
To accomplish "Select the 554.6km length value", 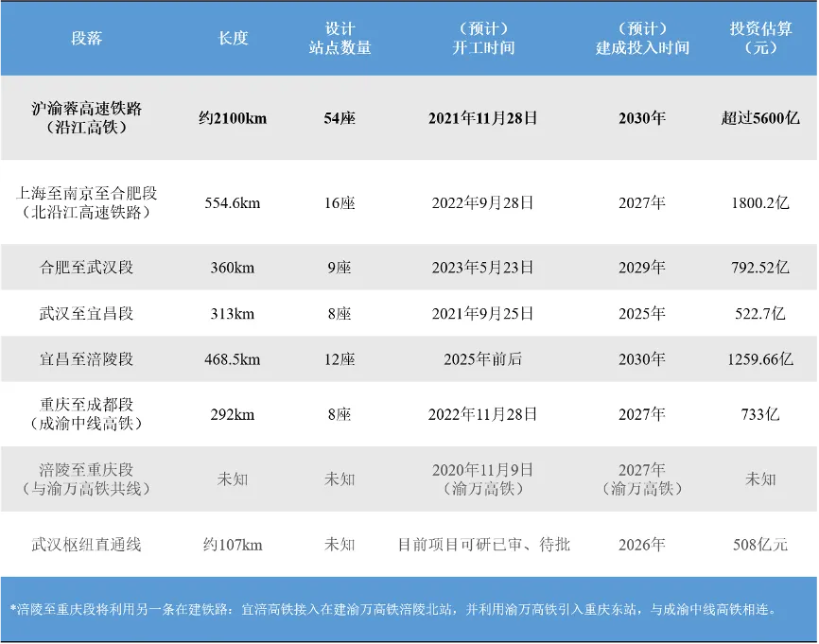I will tap(233, 202).
